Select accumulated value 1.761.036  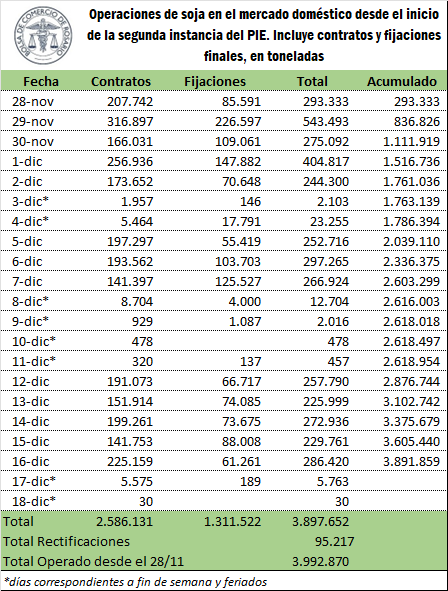click(x=411, y=182)
